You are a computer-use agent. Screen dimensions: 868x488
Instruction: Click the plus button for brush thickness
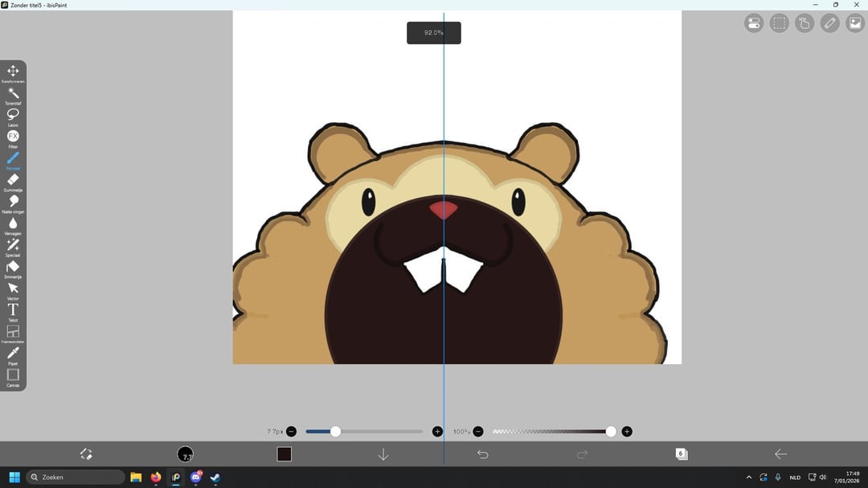(437, 432)
